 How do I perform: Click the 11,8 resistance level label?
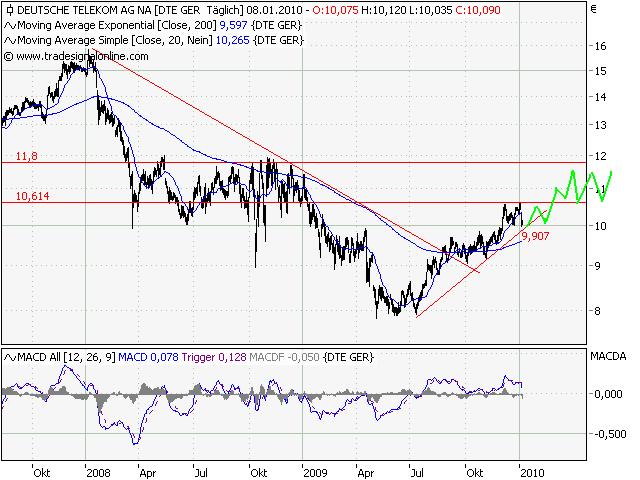point(27,156)
